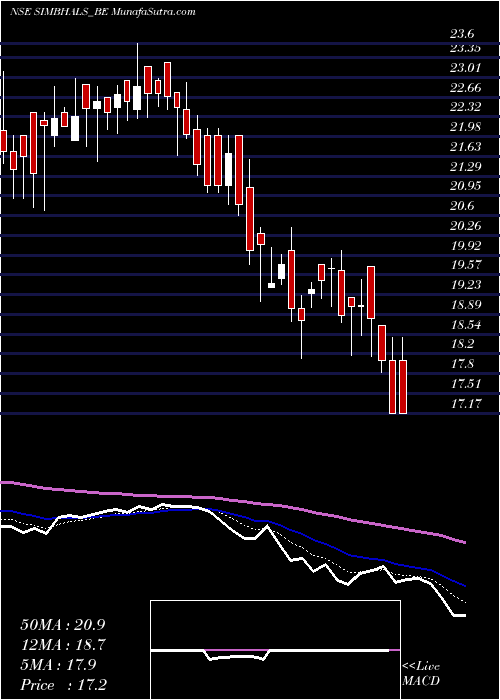Click the 19.57 price axis label
Image resolution: width=500 pixels, height=700 pixels.
tap(466, 265)
